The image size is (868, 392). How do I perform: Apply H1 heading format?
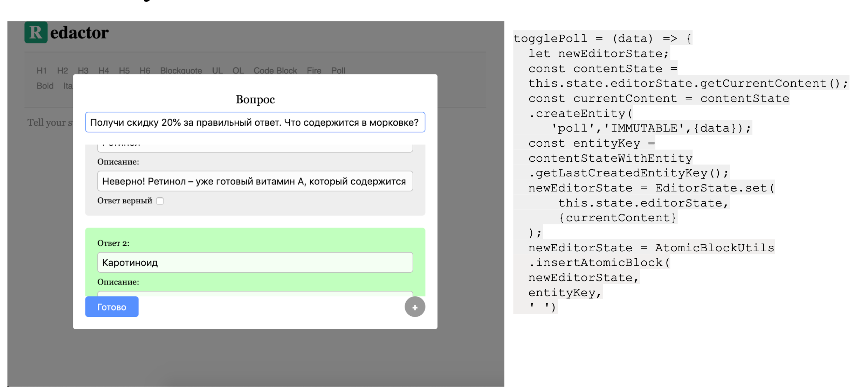(x=41, y=70)
